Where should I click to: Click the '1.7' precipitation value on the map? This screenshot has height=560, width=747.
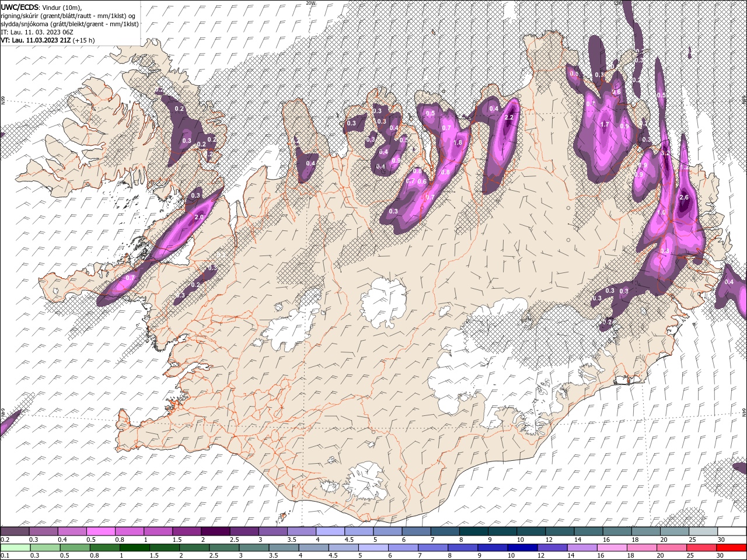point(605,124)
